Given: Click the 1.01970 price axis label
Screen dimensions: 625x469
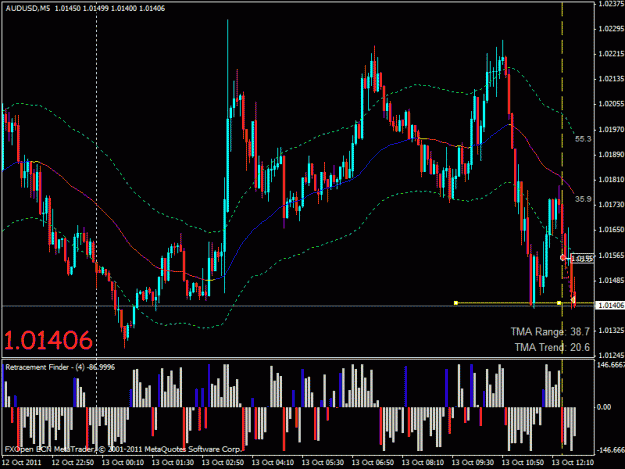Looking at the screenshot, I should [611, 130].
